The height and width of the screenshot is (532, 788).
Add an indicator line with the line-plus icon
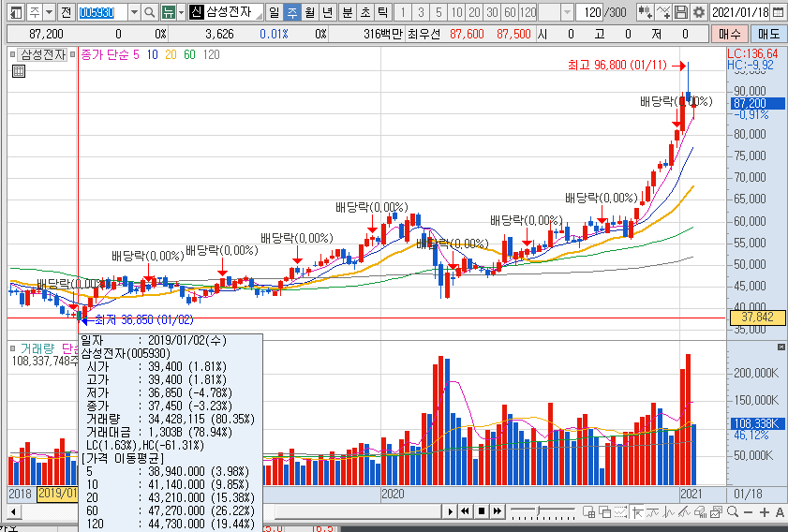click(663, 12)
